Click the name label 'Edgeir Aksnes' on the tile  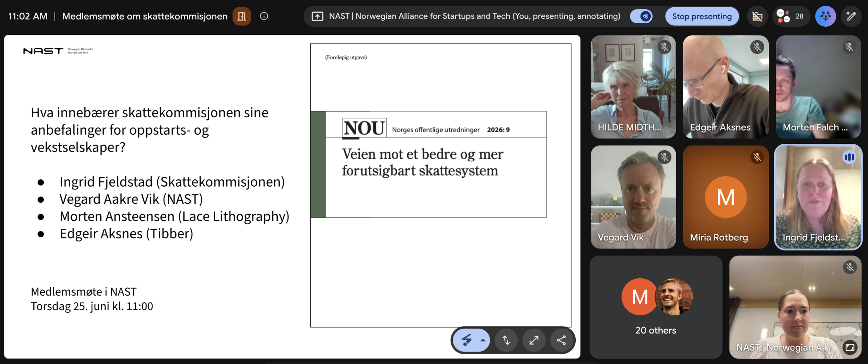click(x=720, y=127)
